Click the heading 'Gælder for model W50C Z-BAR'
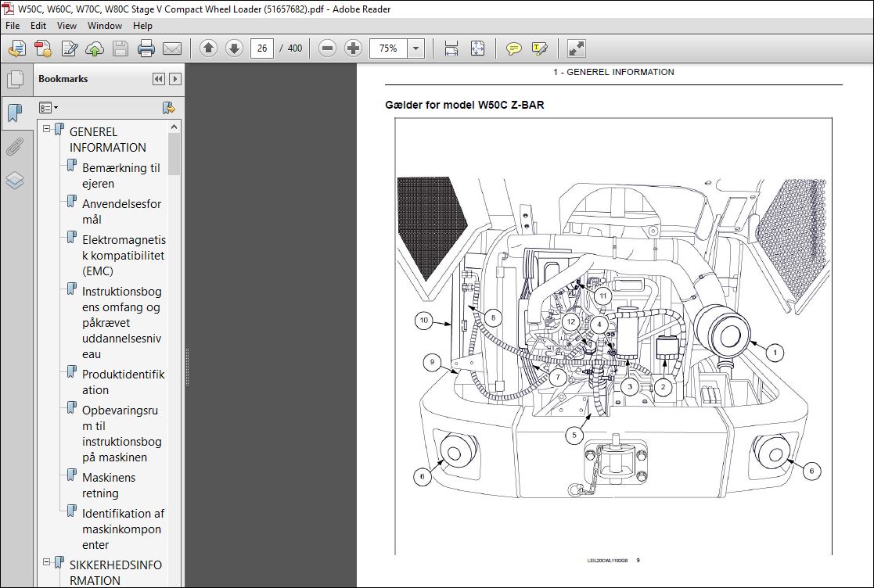The image size is (874, 588). tap(464, 105)
